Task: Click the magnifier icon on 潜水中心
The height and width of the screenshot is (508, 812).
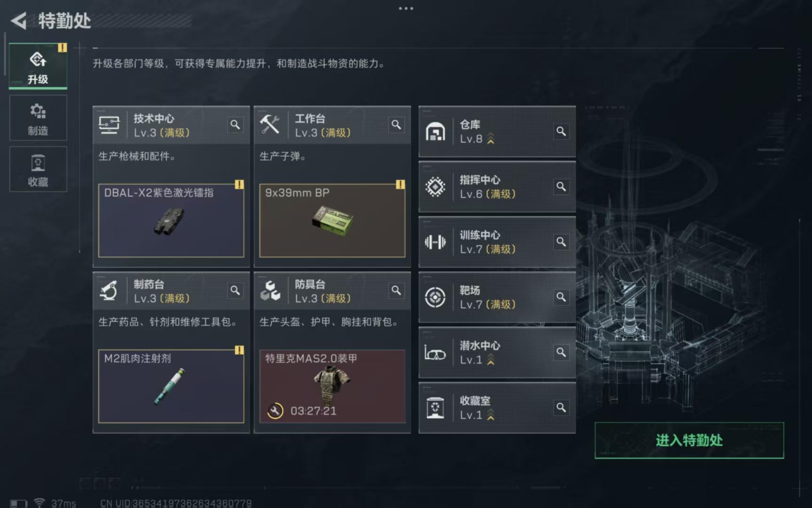Action: tap(561, 352)
